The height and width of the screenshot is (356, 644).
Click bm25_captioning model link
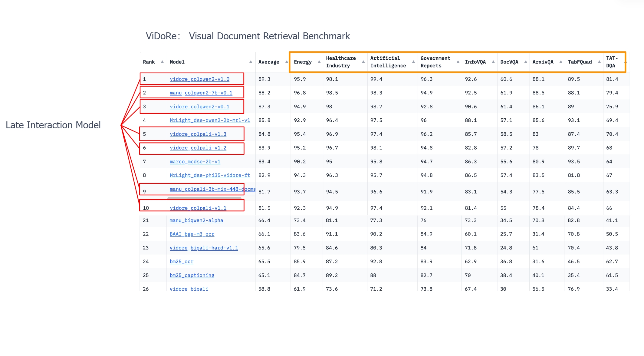click(192, 275)
